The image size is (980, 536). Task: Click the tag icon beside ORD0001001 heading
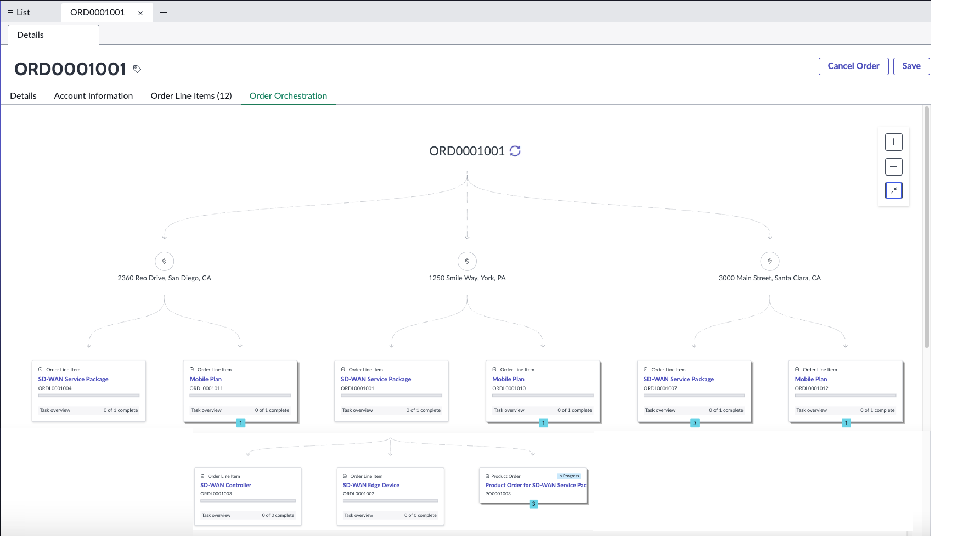click(137, 69)
